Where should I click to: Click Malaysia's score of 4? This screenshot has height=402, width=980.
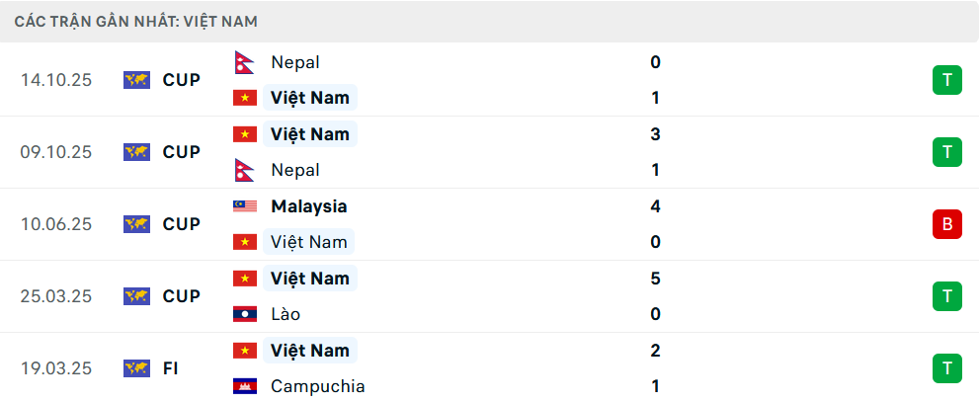tap(656, 206)
